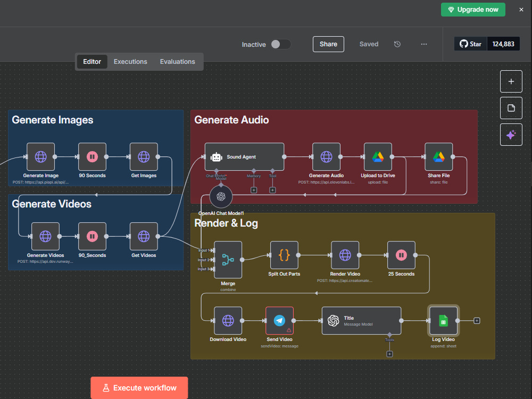532x399 pixels.
Task: Select the 90_Seconds wait node
Action: click(92, 237)
